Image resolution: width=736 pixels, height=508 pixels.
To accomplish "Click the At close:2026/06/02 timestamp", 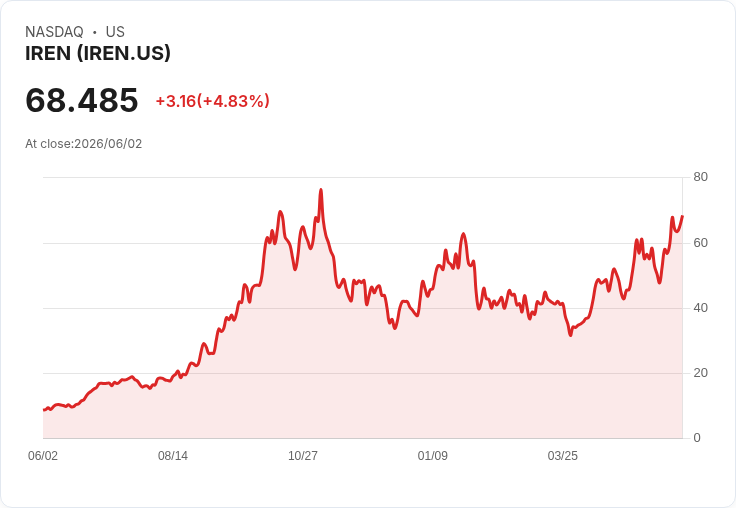I will (84, 144).
